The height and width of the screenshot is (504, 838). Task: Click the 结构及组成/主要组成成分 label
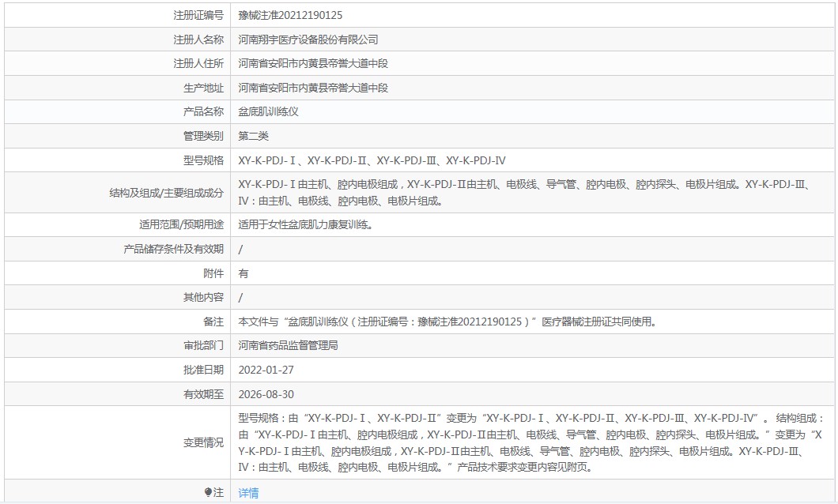click(166, 193)
